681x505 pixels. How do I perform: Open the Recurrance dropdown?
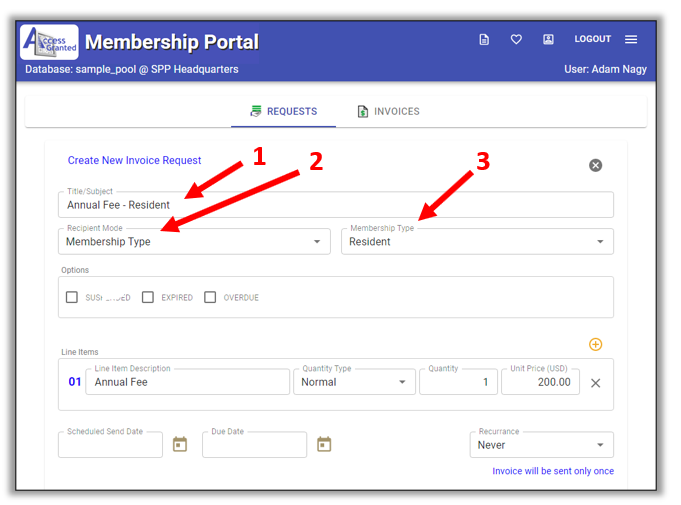pos(541,445)
